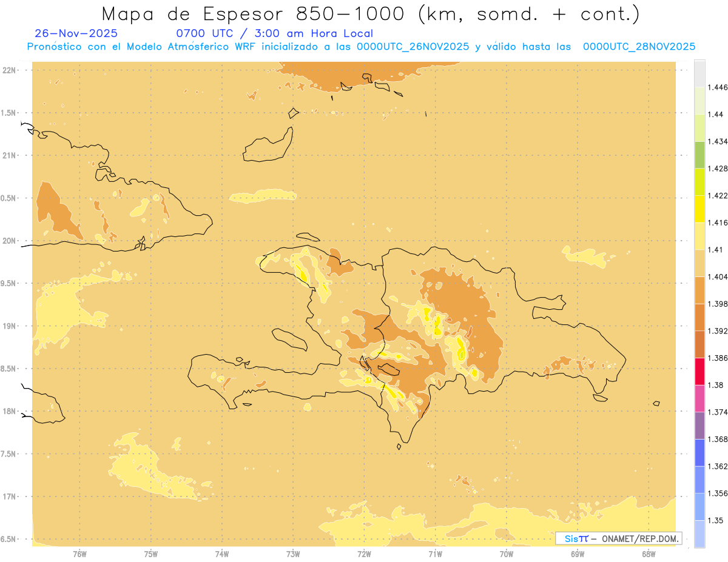Screen dimensions: 728x562
Task: Select the date text '26-Nov-2025'
Action: click(76, 33)
